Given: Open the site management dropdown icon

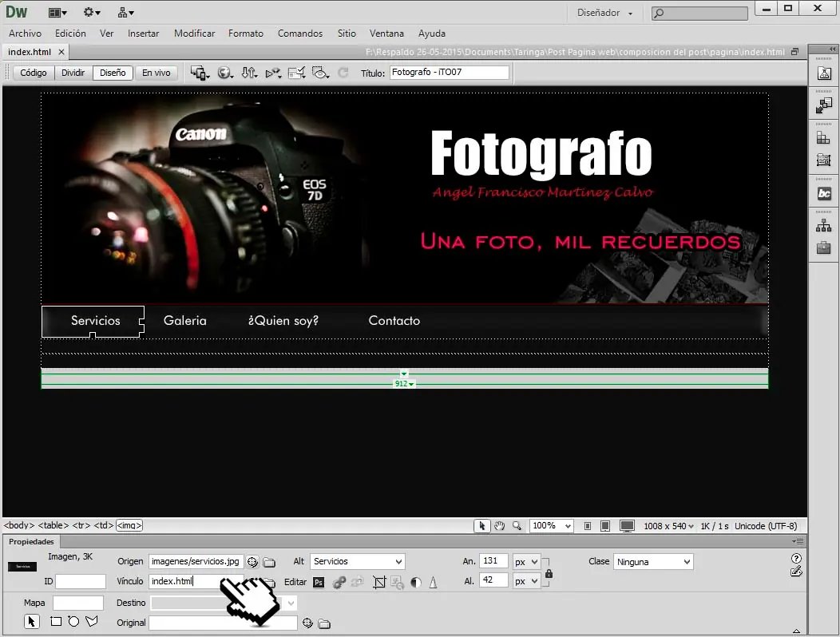Looking at the screenshot, I should click(126, 12).
